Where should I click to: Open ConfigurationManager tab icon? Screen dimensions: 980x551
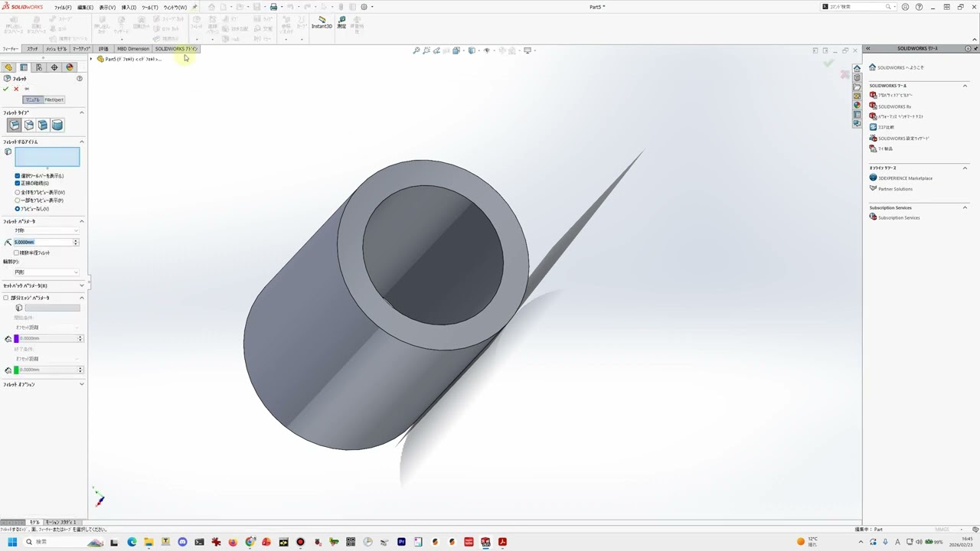point(39,67)
